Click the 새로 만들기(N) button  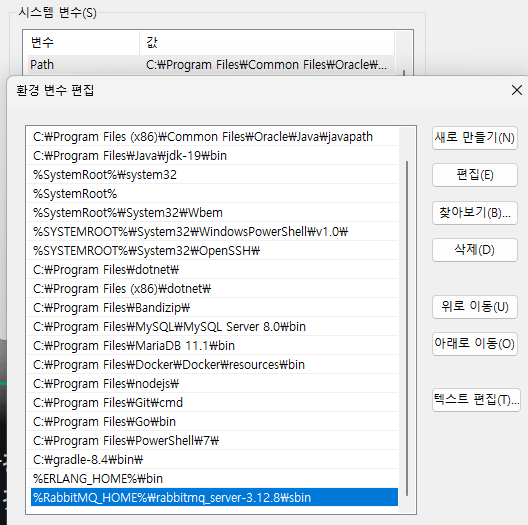pyautogui.click(x=475, y=138)
